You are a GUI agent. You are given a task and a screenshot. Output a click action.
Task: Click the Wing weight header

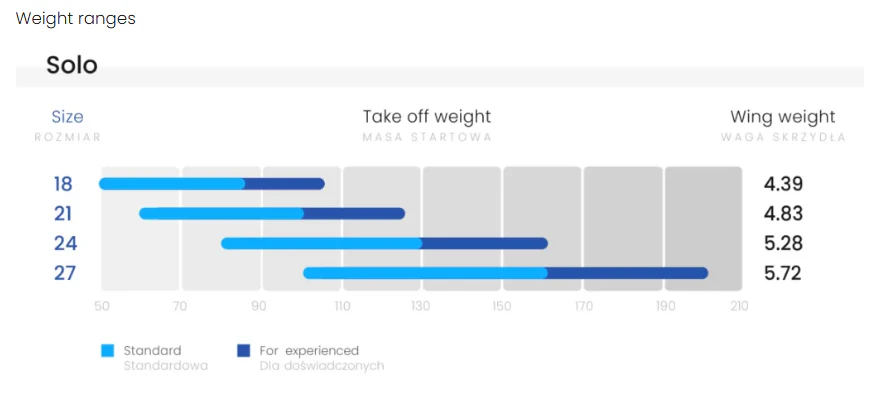point(783,117)
